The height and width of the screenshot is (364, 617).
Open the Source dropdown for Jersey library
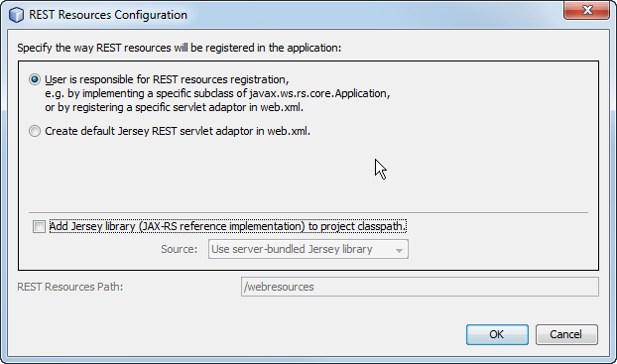308,249
